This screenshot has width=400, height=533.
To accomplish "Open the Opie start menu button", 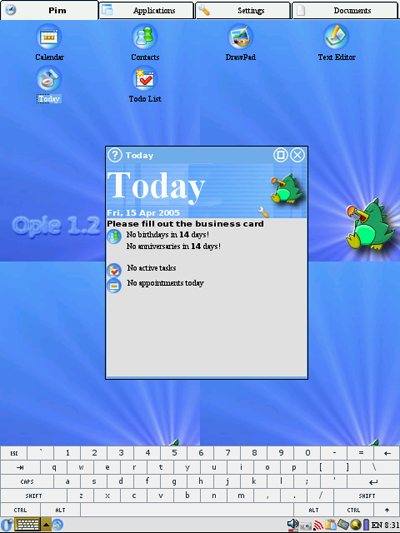I will click(7, 525).
